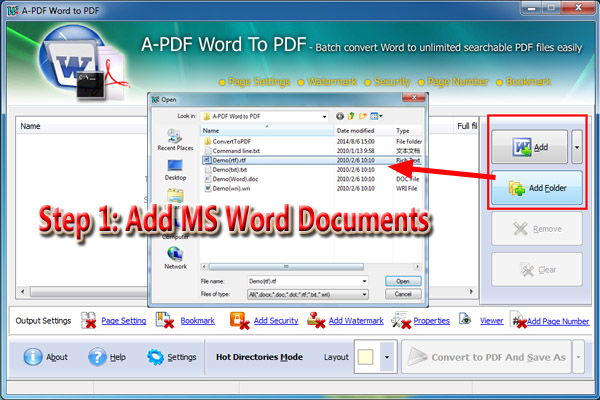Open the Properties link
This screenshot has width=600, height=400.
pyautogui.click(x=432, y=321)
